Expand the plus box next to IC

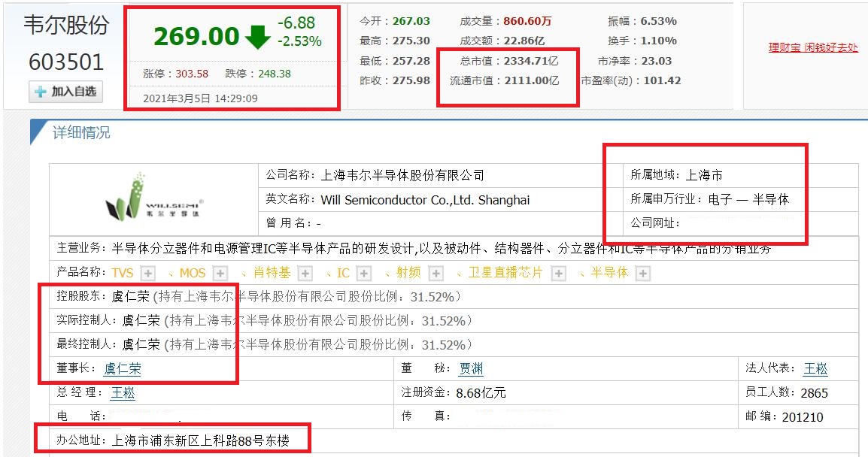[x=364, y=274]
